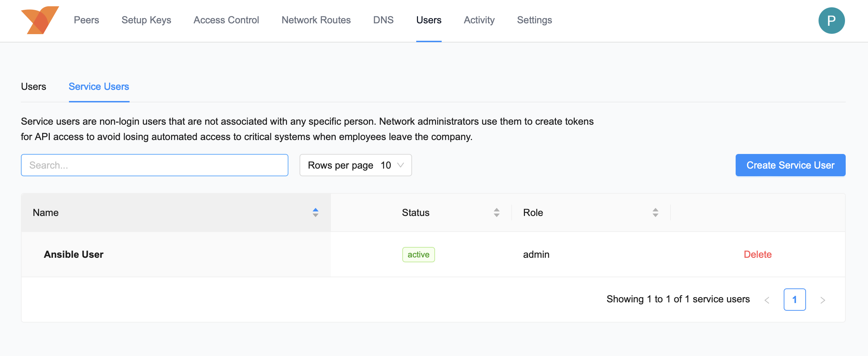Focus the Search input field

click(x=154, y=165)
